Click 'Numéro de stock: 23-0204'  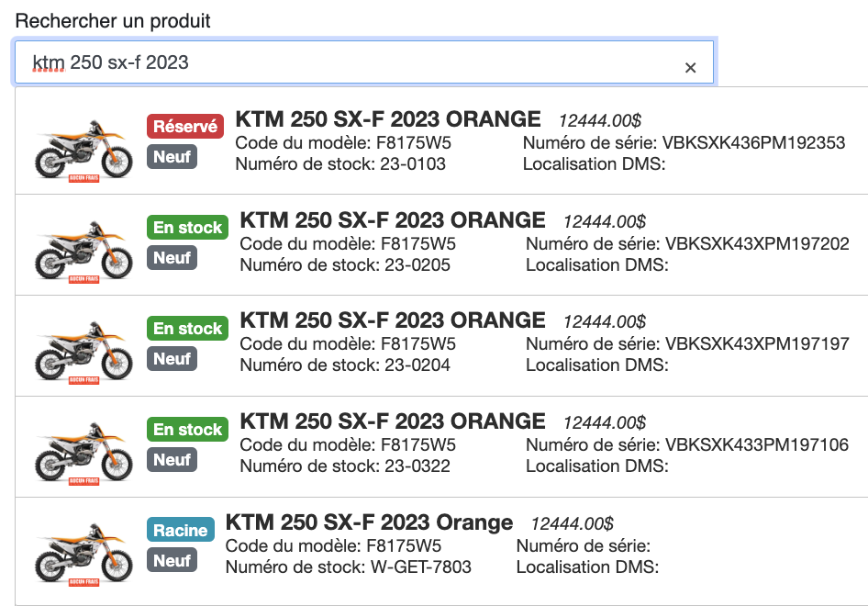(x=345, y=365)
